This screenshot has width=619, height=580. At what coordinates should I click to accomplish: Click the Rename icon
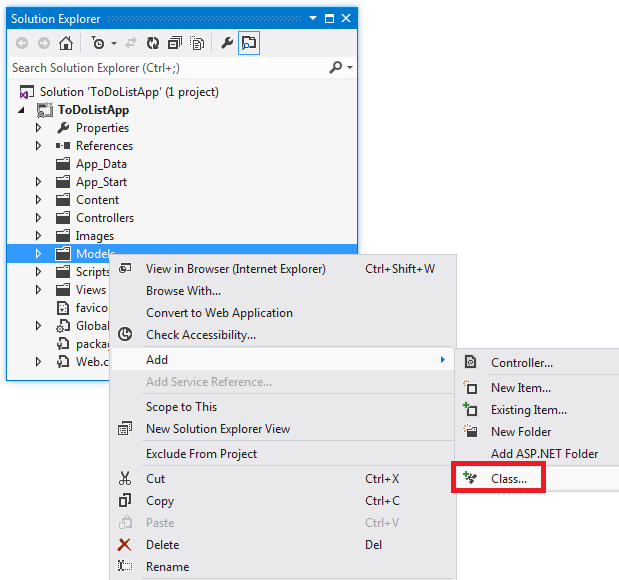pos(125,567)
